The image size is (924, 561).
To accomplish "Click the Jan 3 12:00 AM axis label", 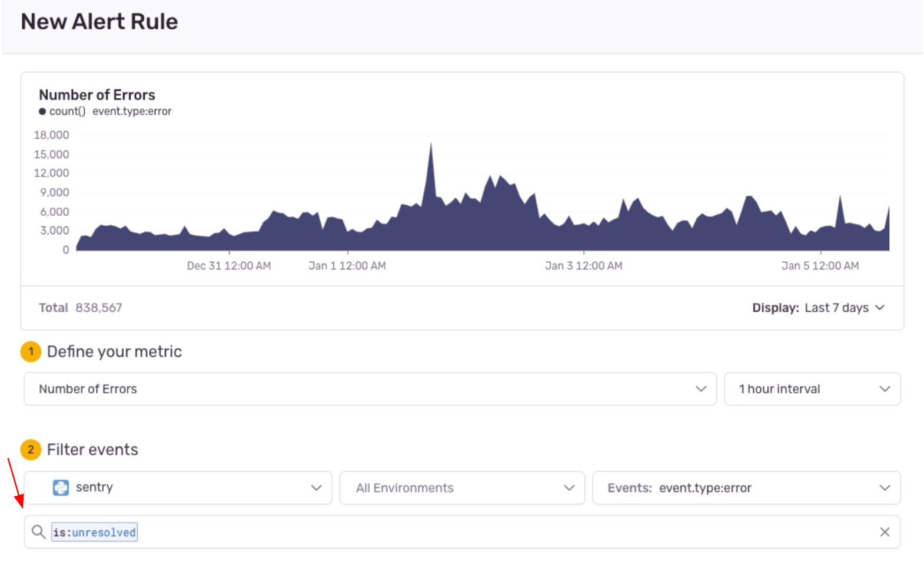I will 583,266.
